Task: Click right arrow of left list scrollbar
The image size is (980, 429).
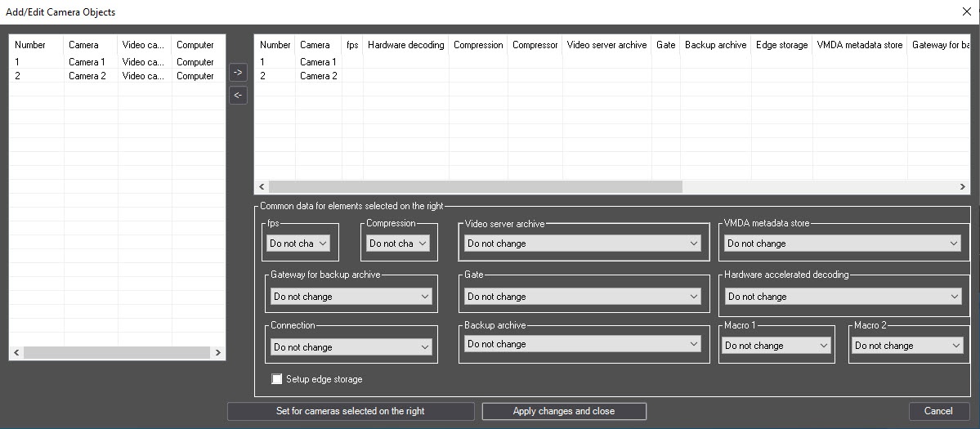Action: (x=218, y=353)
